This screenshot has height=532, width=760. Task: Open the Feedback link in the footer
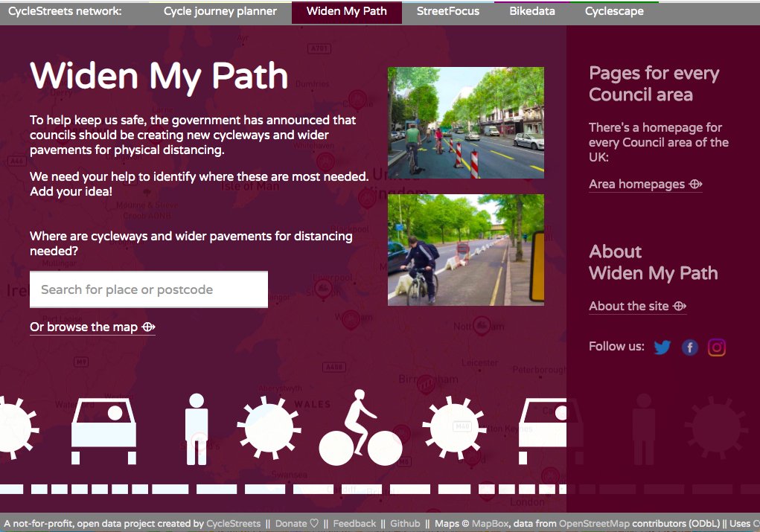(354, 523)
